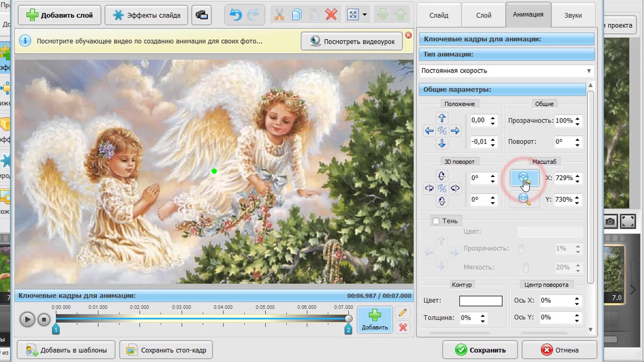Edit keyframe with pencil icon

[x=403, y=313]
